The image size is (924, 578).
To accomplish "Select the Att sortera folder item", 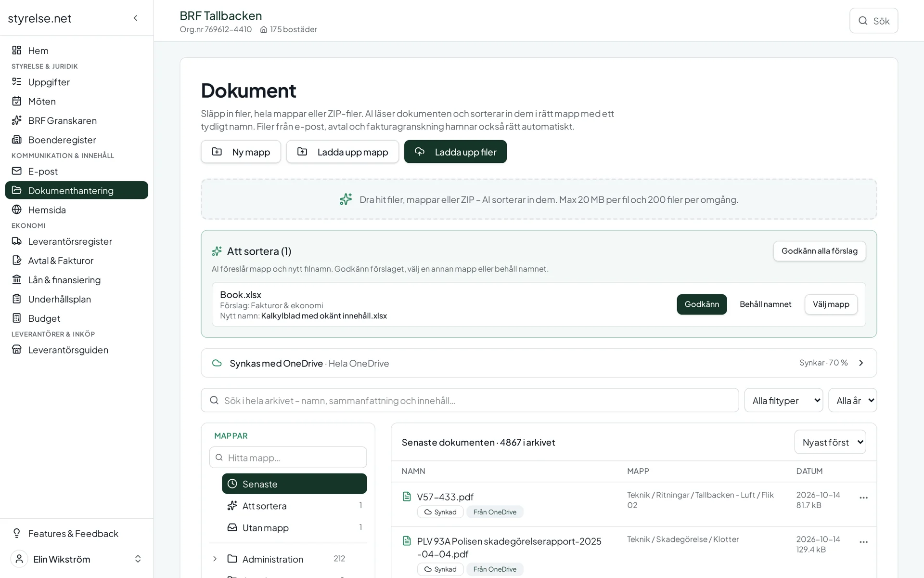I will [294, 506].
